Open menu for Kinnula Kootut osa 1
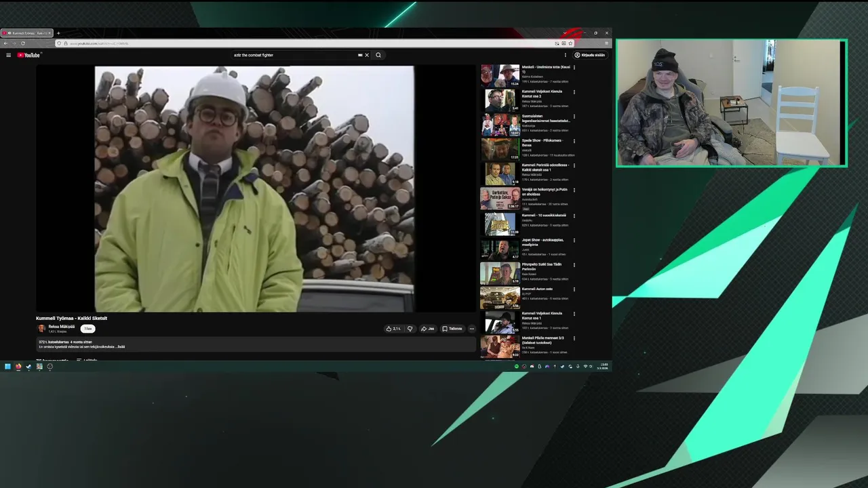The width and height of the screenshot is (868, 488). [574, 314]
